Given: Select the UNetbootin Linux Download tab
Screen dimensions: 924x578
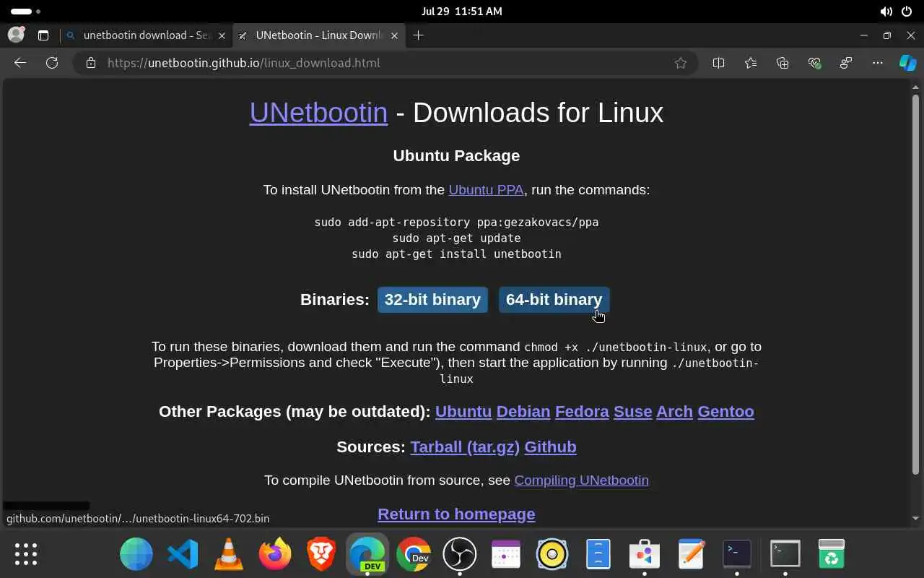Looking at the screenshot, I should point(319,35).
